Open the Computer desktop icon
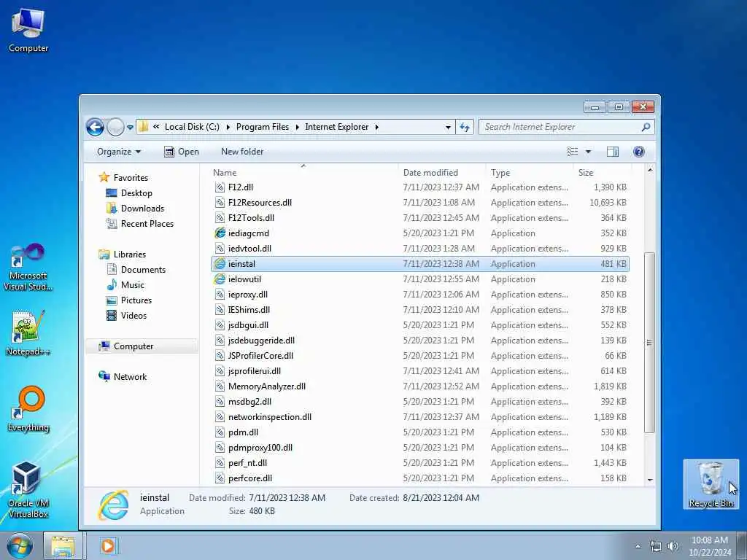Screen dimensions: 747x560 point(28,30)
